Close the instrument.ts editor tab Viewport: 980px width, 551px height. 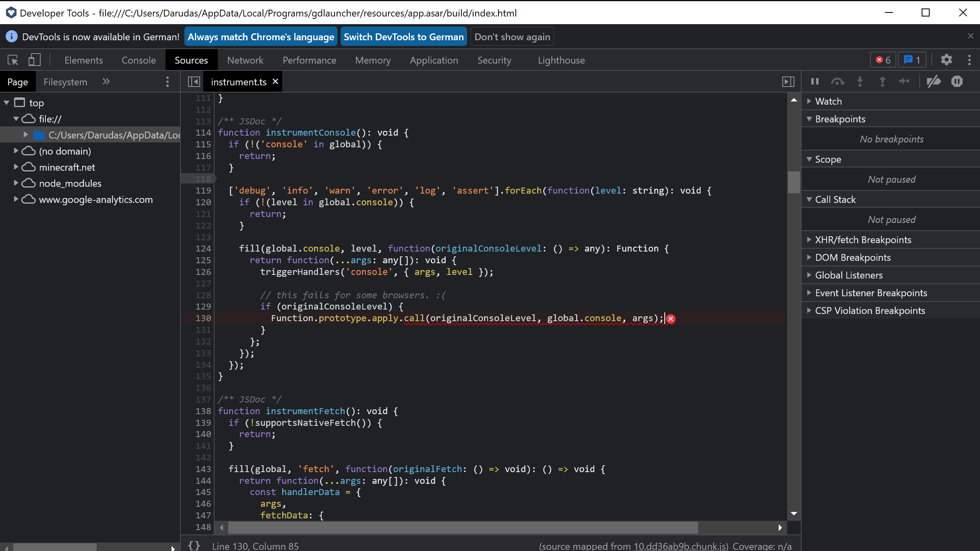point(275,81)
